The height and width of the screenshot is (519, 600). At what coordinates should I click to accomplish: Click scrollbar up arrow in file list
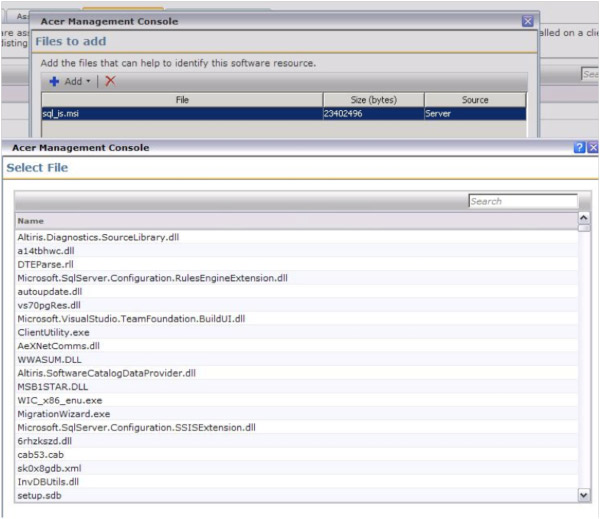[x=584, y=218]
